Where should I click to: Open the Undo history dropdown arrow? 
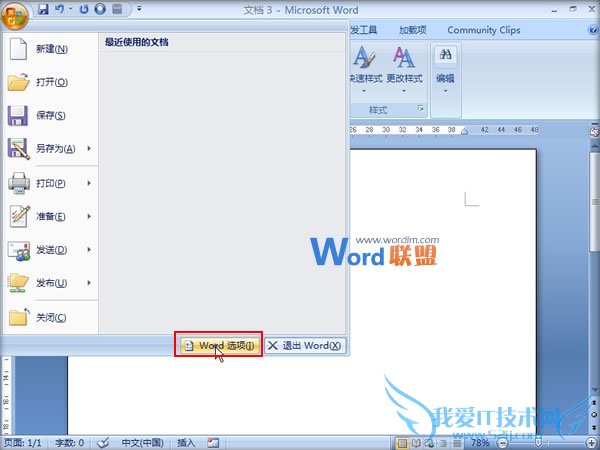point(71,9)
